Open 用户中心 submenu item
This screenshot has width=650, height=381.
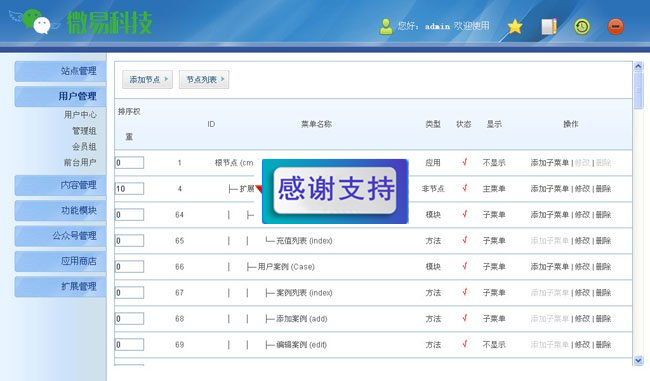(x=80, y=114)
